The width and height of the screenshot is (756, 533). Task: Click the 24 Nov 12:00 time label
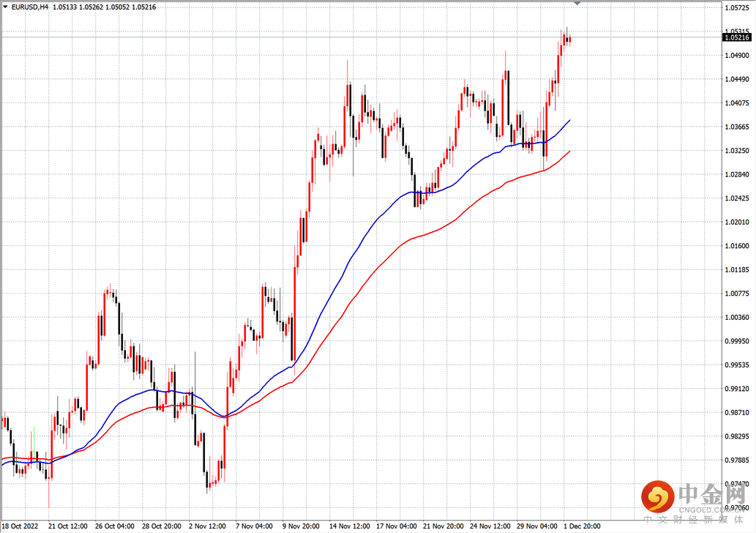pyautogui.click(x=490, y=526)
